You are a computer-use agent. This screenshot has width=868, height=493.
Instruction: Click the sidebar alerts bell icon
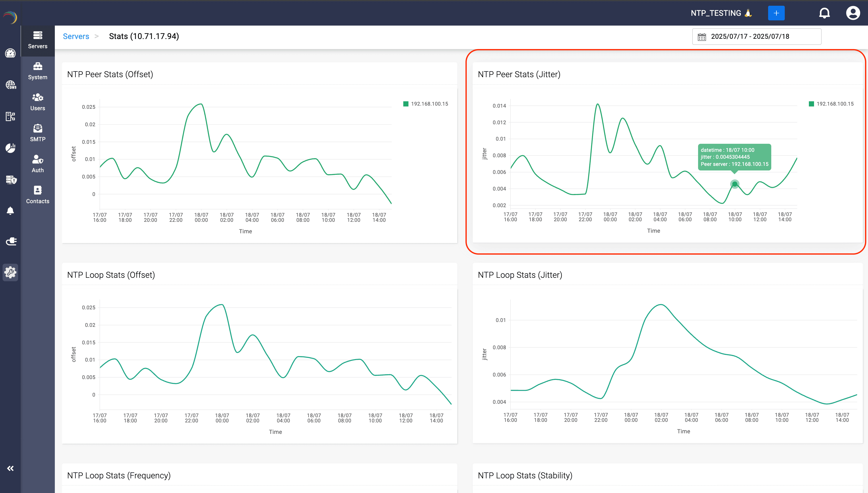coord(10,211)
